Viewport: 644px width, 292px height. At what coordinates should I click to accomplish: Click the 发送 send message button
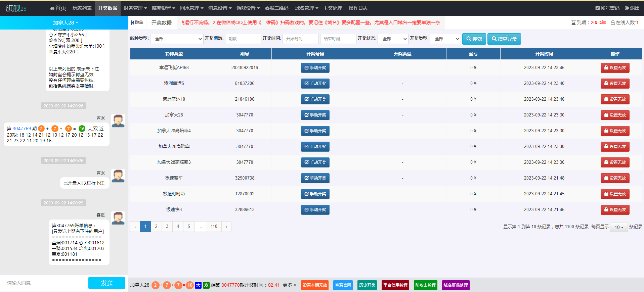pos(106,283)
